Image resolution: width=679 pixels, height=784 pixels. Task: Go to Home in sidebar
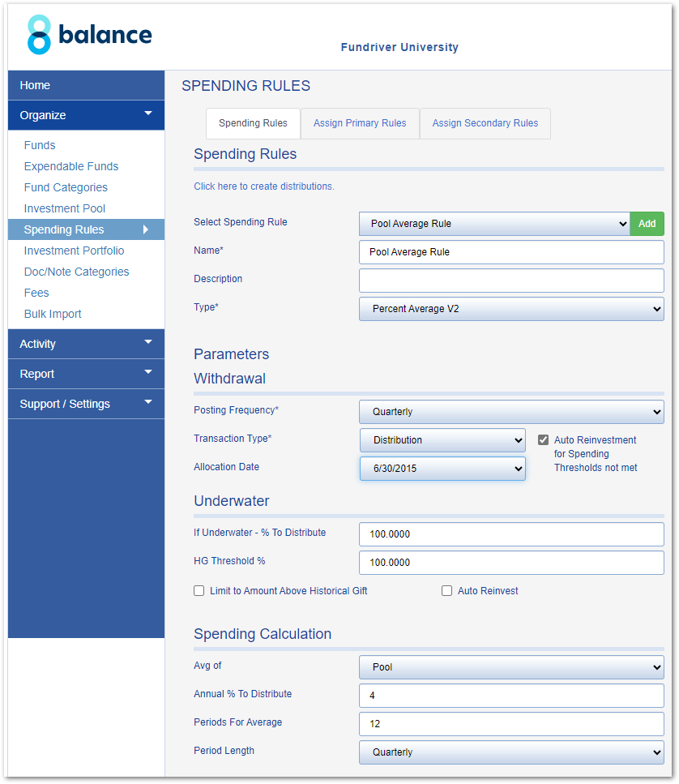tap(86, 85)
